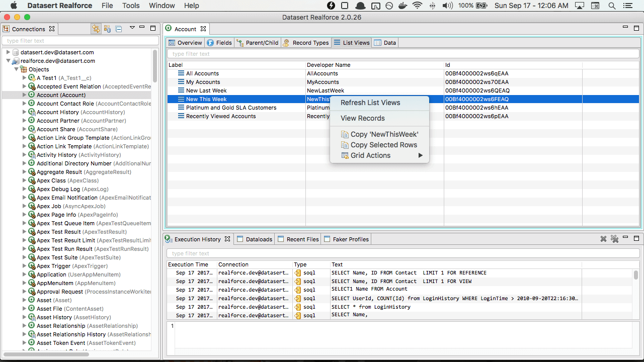
Task: Minimize the Connections panel view
Action: [142, 28]
